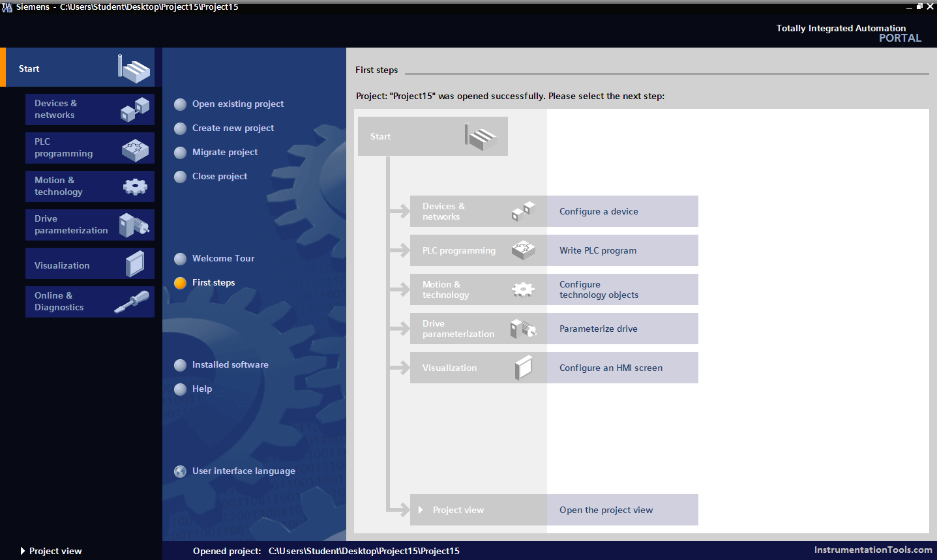Click the HMI panel icon beside Configure an HMI screen

click(x=524, y=368)
